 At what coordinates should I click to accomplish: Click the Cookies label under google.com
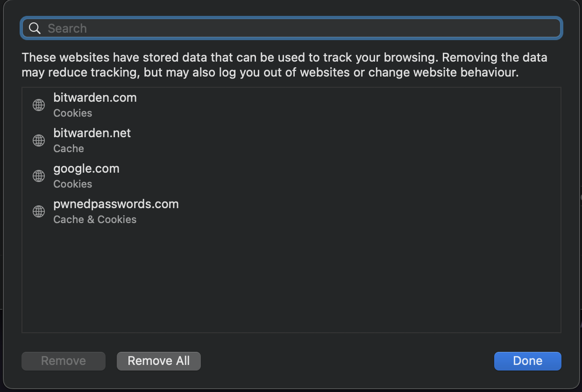pyautogui.click(x=73, y=184)
